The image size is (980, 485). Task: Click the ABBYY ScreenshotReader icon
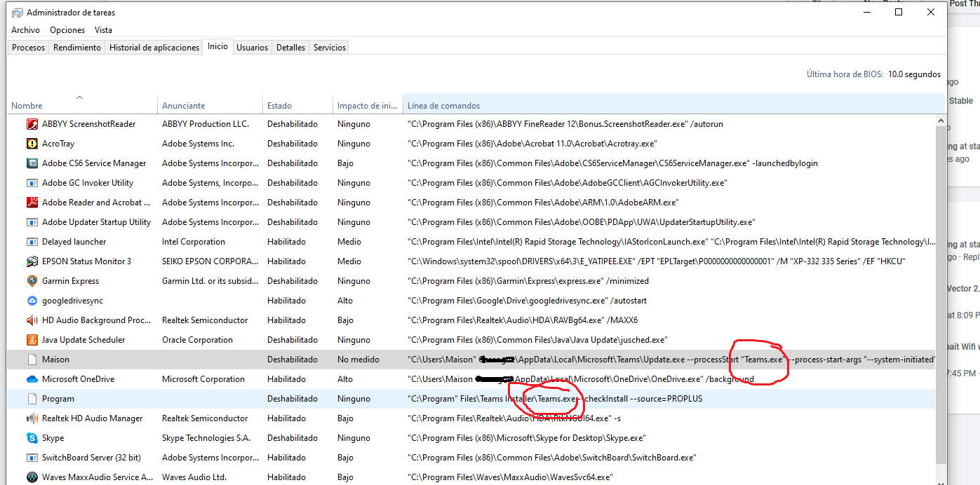coord(32,124)
